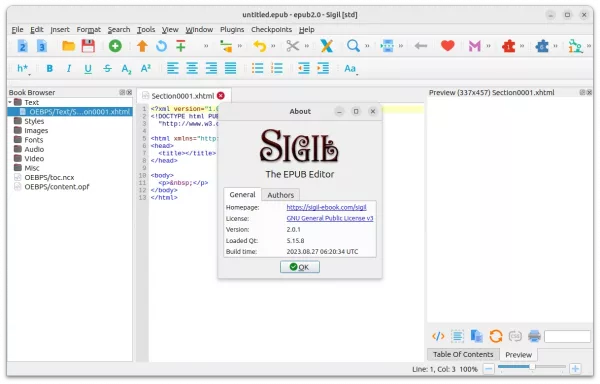This screenshot has height=384, width=600.
Task: Open GNU General Public License v3 link
Action: coord(330,218)
